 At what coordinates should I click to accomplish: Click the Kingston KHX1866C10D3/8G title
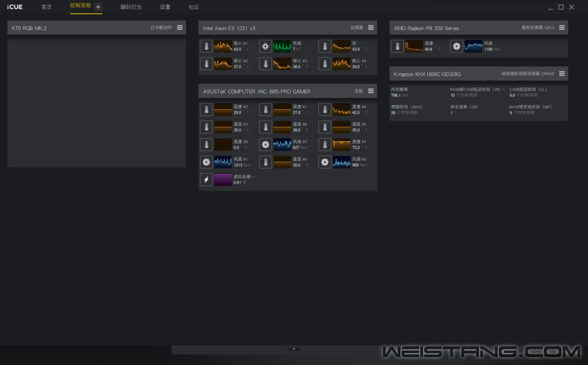[x=427, y=74]
